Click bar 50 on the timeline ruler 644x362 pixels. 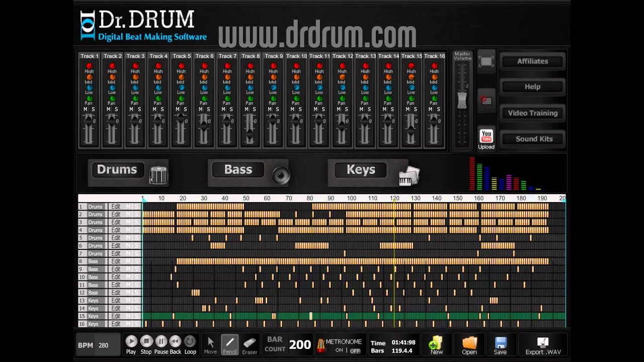[246, 199]
